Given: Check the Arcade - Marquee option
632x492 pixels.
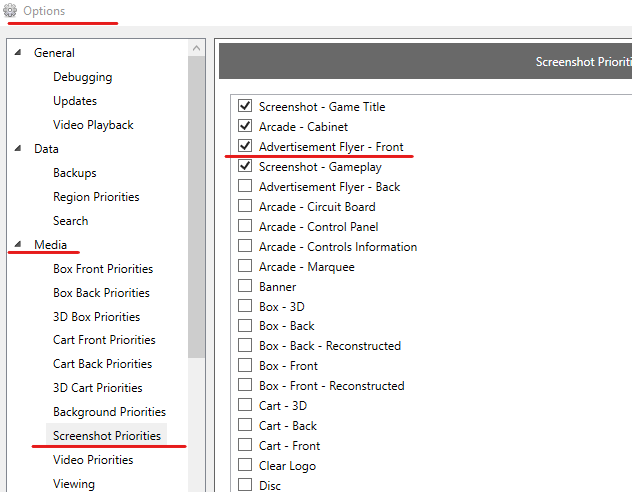Looking at the screenshot, I should point(245,266).
